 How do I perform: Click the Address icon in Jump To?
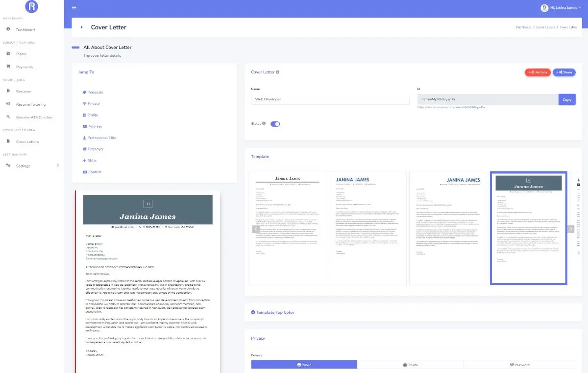pos(84,126)
